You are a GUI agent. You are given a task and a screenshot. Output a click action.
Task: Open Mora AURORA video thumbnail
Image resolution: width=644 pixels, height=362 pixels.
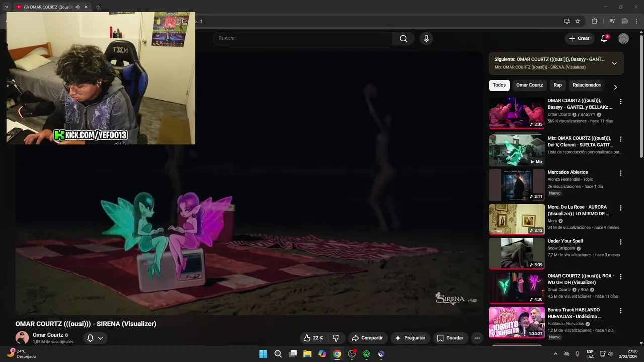click(x=517, y=219)
